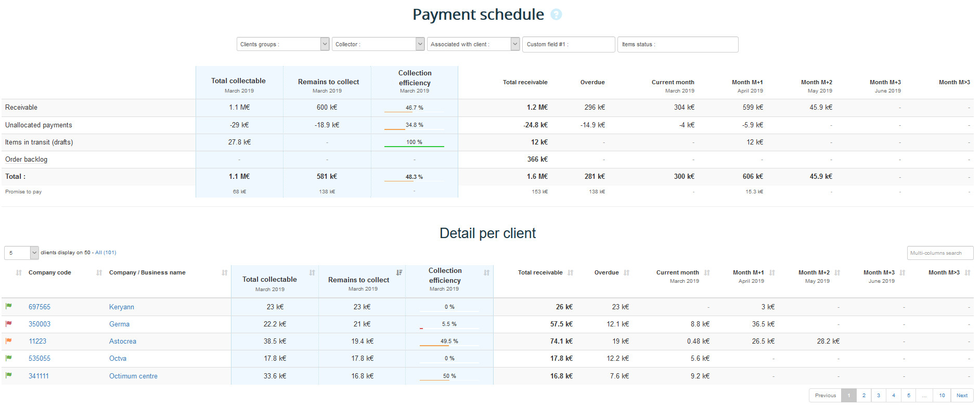Click the Next pagination button

(962, 396)
